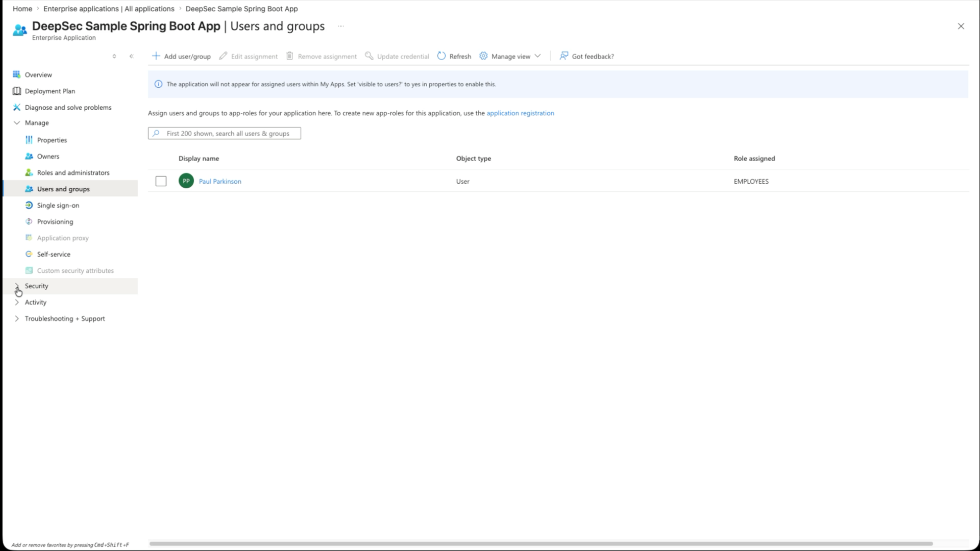Click the info icon in the banner
Viewport: 980px width, 551px height.
[158, 84]
